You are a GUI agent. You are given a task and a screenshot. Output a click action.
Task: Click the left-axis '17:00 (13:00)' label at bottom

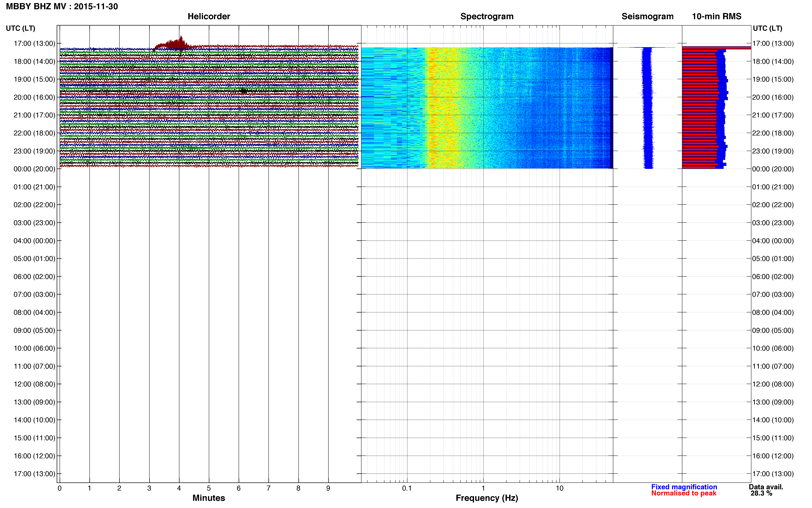(34, 474)
